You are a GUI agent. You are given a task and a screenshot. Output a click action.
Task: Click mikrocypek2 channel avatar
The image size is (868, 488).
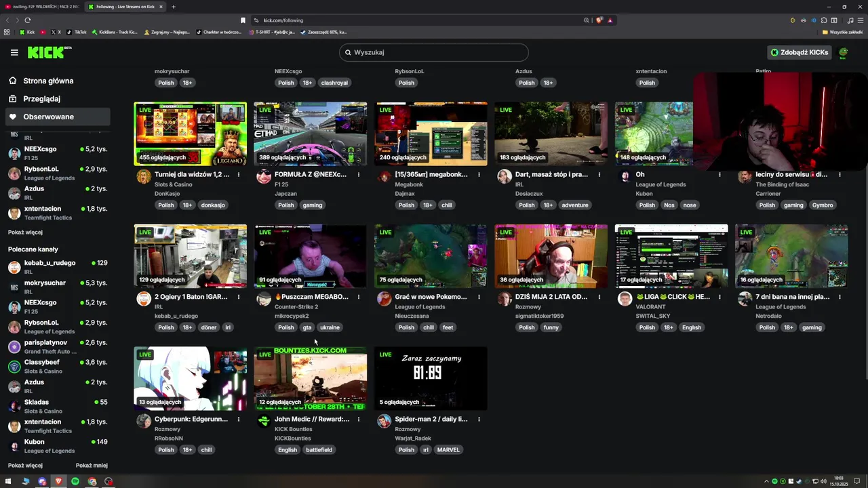pyautogui.click(x=264, y=299)
